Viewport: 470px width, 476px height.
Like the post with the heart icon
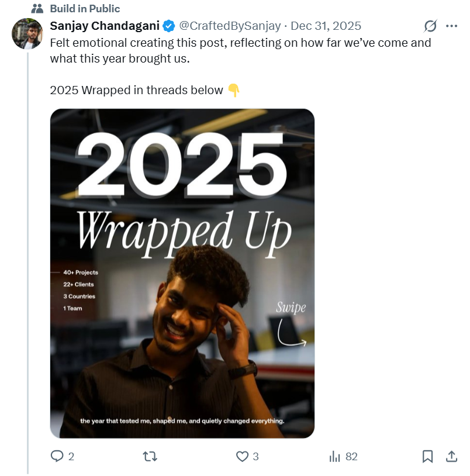[242, 456]
